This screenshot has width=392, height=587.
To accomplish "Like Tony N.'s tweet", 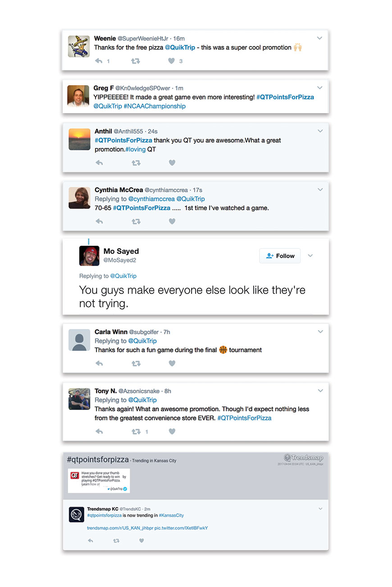I will tap(172, 431).
